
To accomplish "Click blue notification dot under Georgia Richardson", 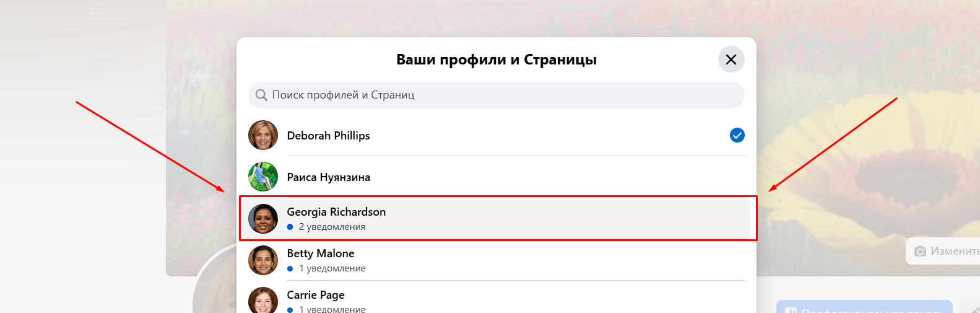I will click(x=290, y=227).
